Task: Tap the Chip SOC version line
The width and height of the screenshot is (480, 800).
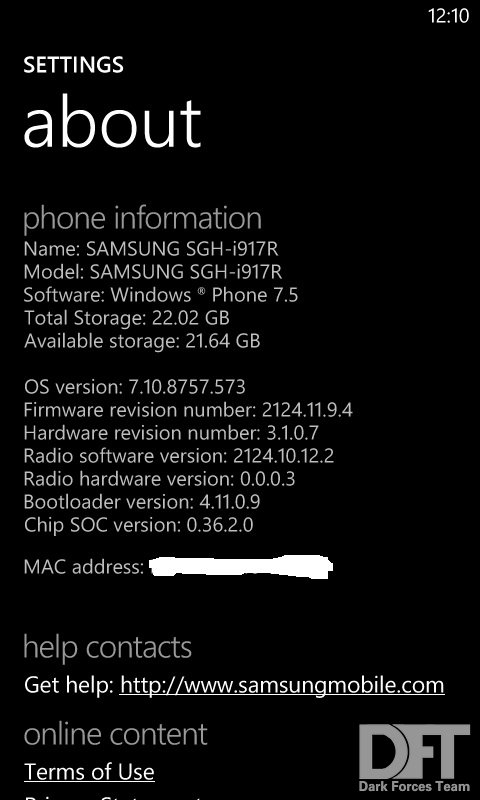Action: click(138, 524)
